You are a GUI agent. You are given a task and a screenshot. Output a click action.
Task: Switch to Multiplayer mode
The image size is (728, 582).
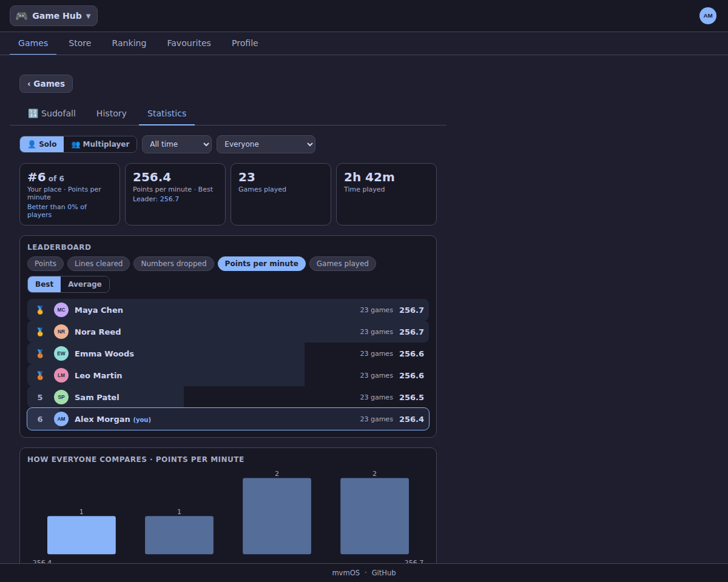[100, 144]
